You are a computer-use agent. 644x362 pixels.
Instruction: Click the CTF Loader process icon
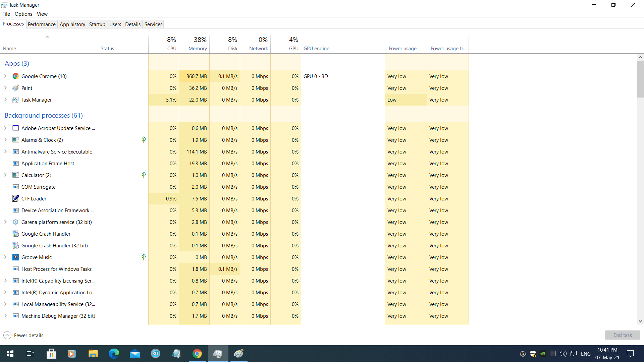[15, 199]
